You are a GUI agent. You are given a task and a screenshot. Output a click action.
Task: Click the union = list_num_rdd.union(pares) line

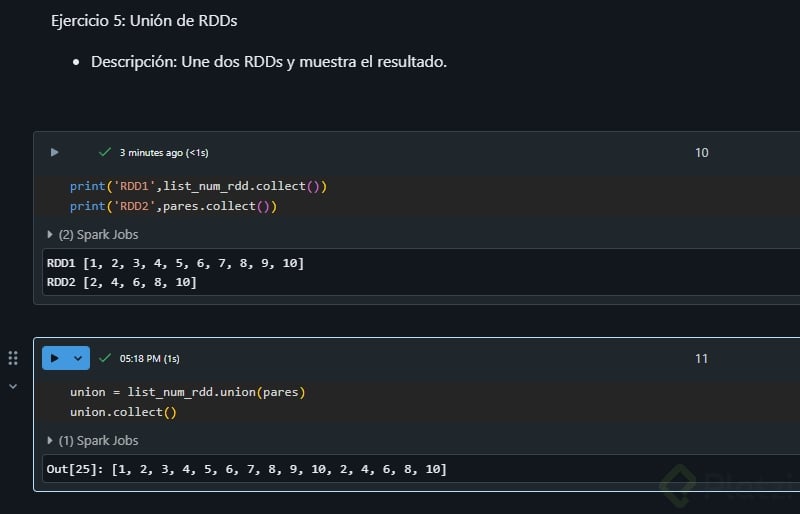(x=187, y=392)
